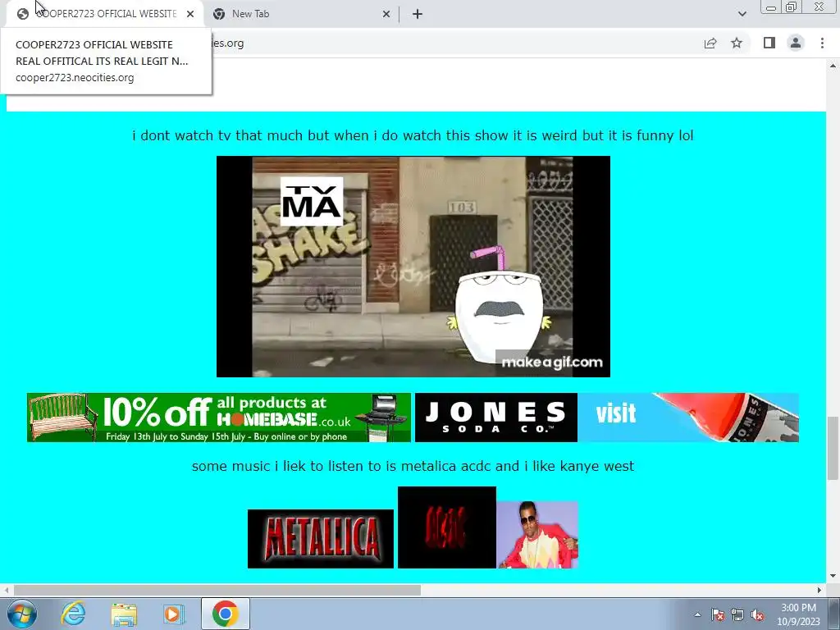The height and width of the screenshot is (630, 840).
Task: Bookmark this page with the star icon
Action: pyautogui.click(x=737, y=43)
